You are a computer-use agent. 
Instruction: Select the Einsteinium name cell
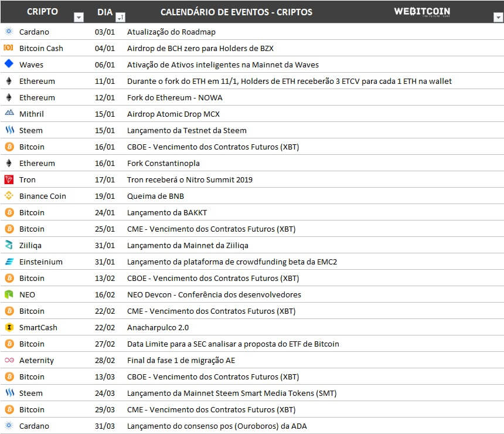(41, 262)
